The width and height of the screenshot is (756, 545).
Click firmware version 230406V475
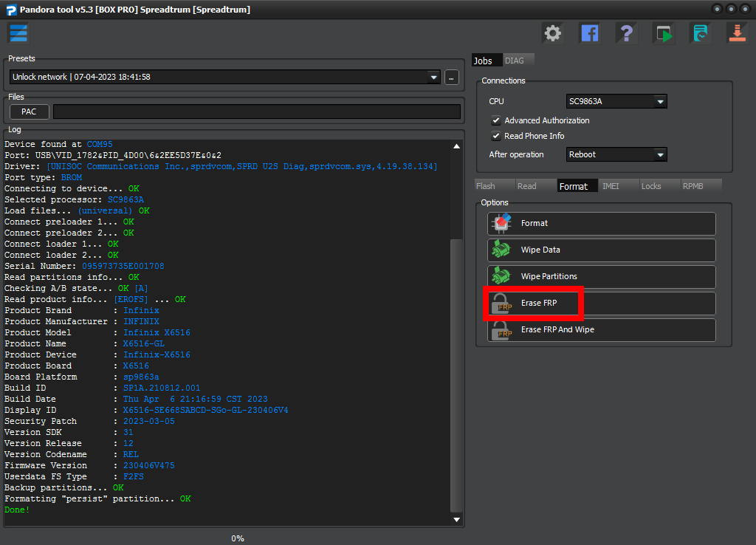148,466
